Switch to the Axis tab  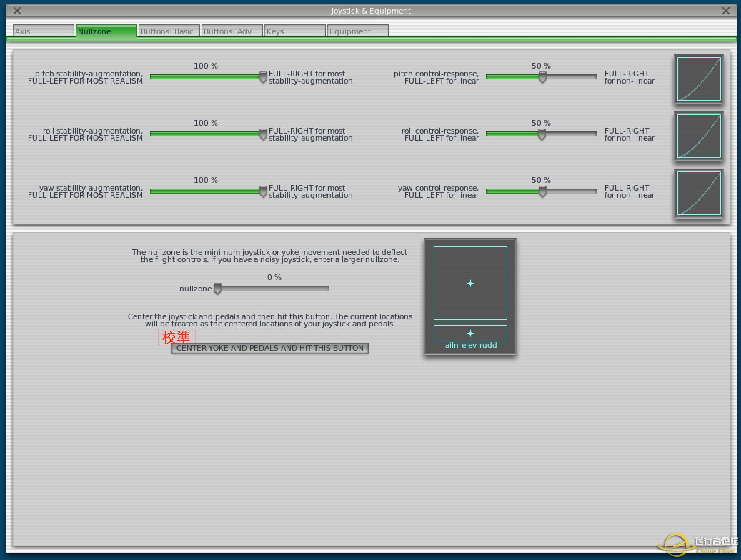(x=43, y=31)
